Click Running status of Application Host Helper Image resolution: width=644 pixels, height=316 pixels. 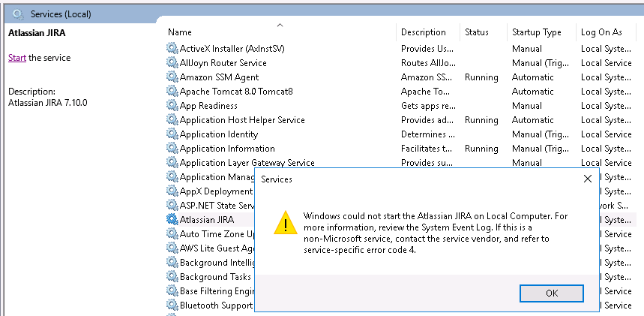pos(481,120)
